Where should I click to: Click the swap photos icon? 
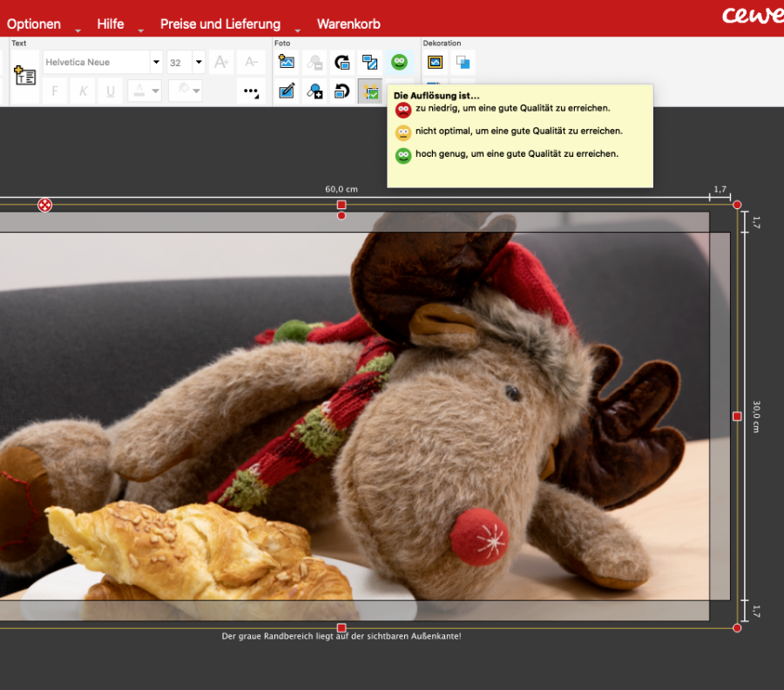coord(370,62)
